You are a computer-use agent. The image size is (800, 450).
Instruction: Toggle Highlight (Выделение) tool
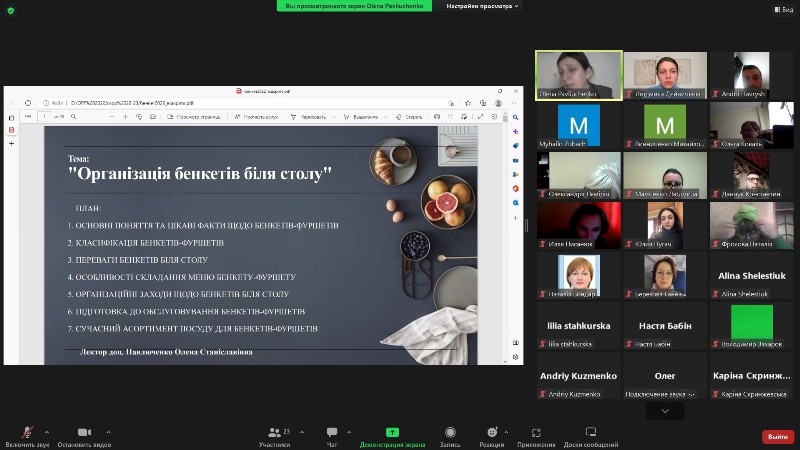point(361,117)
